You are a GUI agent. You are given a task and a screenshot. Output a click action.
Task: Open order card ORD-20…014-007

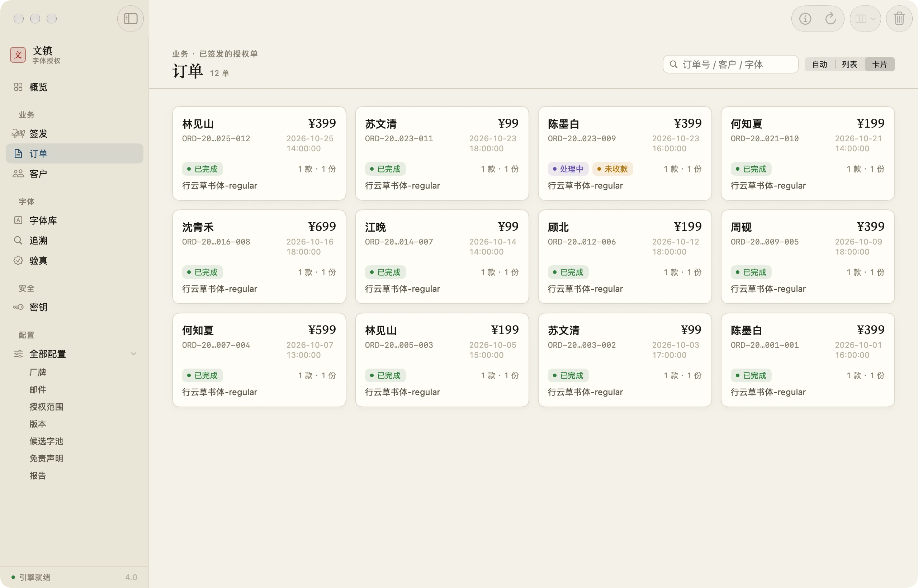pyautogui.click(x=442, y=257)
